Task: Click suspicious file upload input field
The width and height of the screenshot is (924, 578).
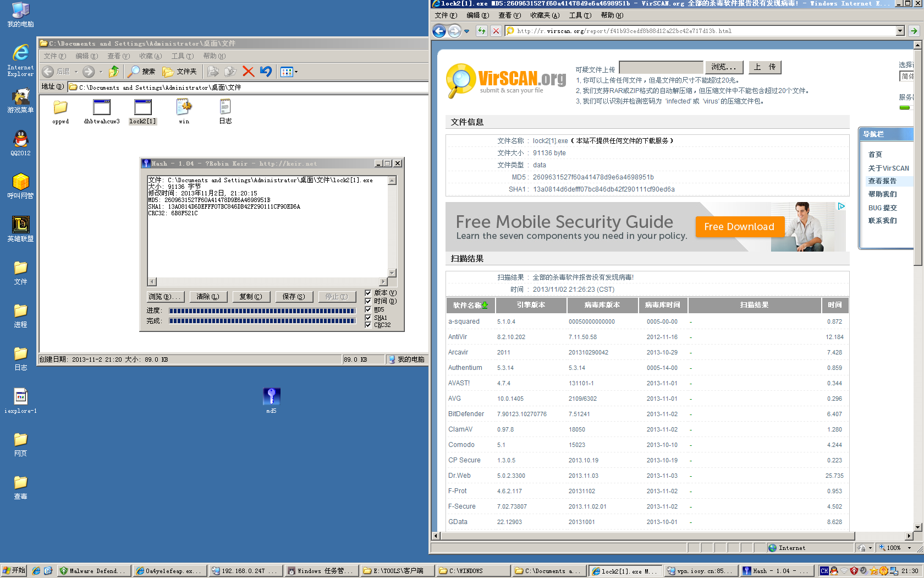Action: coord(661,67)
